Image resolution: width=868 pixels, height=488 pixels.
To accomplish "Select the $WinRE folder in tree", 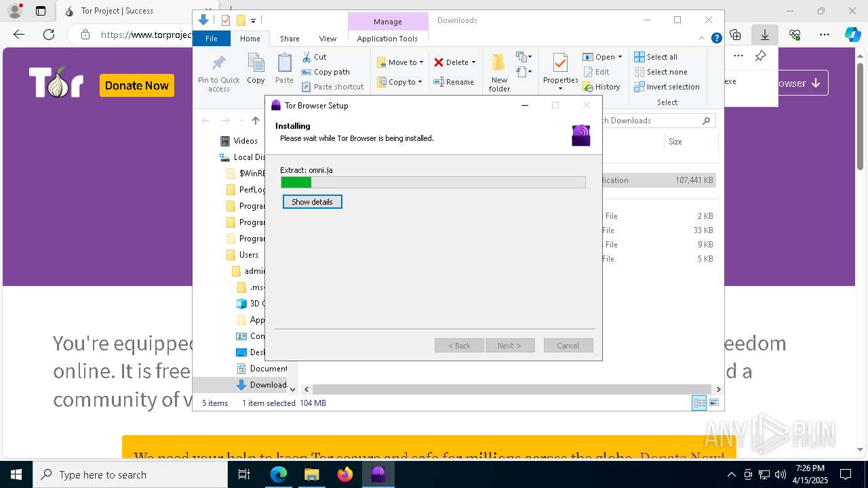I will click(245, 174).
